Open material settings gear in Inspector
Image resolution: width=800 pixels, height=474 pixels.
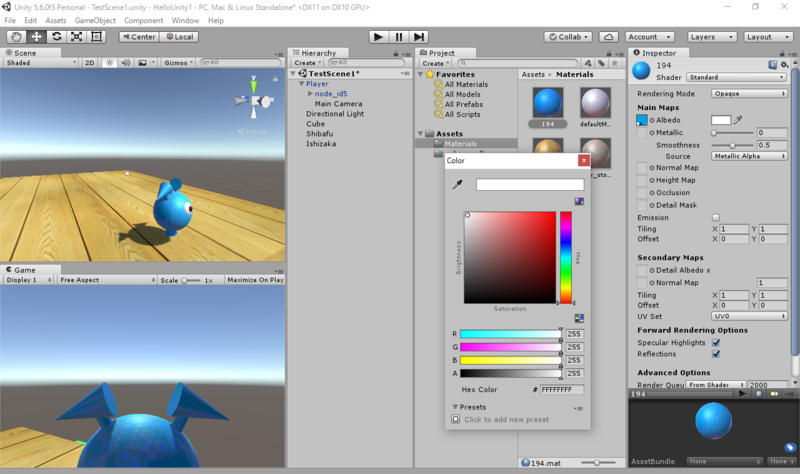coord(785,65)
